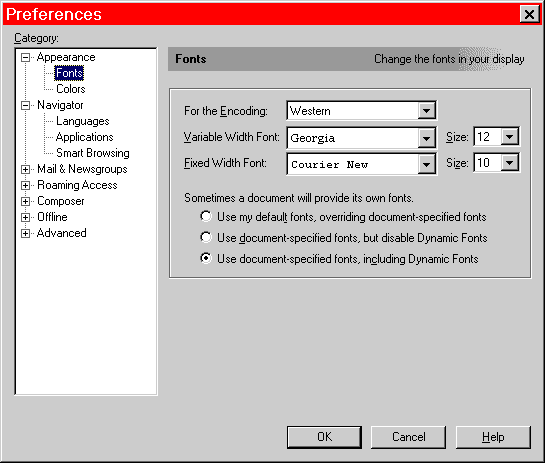Viewport: 545px width, 463px height.
Task: Open the Variable Width Font dropdown arrow
Action: [426, 138]
